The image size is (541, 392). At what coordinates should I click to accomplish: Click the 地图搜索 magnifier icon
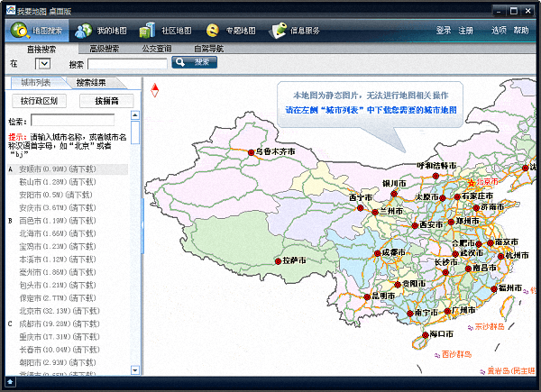19,30
